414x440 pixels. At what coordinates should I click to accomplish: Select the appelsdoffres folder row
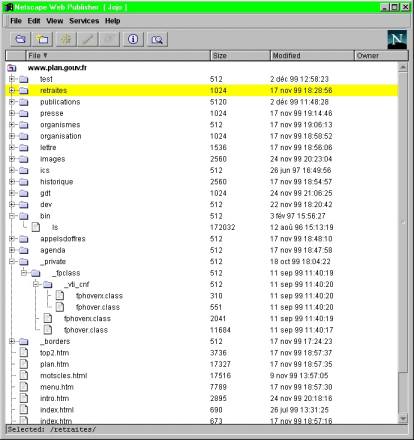[x=202, y=239]
